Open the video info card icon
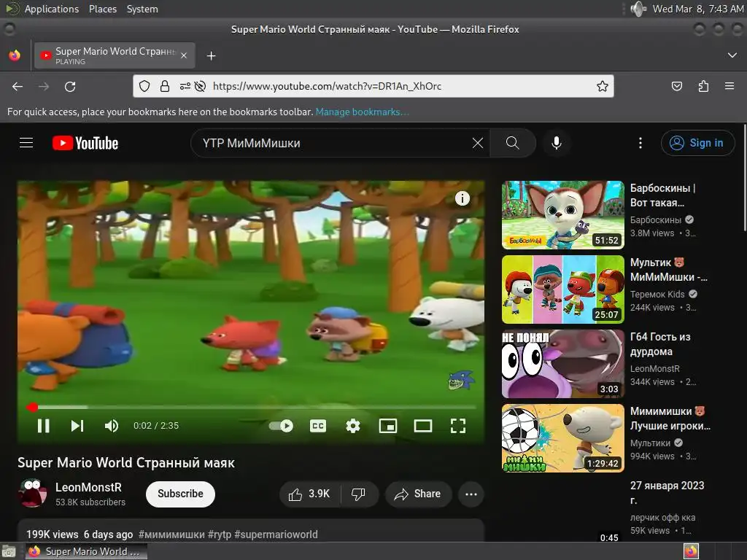747x560 pixels. pyautogui.click(x=462, y=198)
